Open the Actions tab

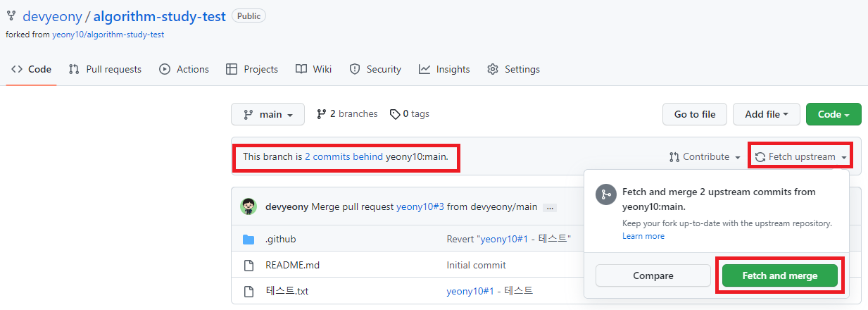coord(184,69)
